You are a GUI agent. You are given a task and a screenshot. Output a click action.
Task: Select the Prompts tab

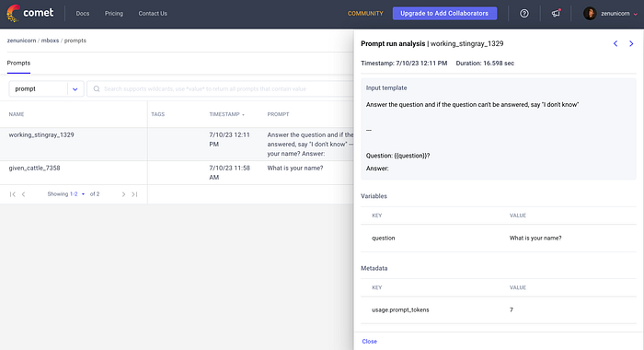click(x=18, y=63)
